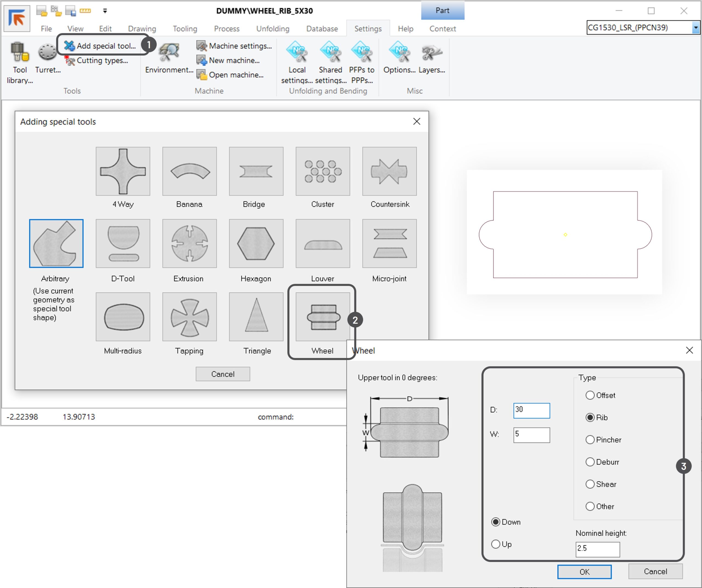702x588 pixels.
Task: Select the Louver tool shape
Action: 322,243
